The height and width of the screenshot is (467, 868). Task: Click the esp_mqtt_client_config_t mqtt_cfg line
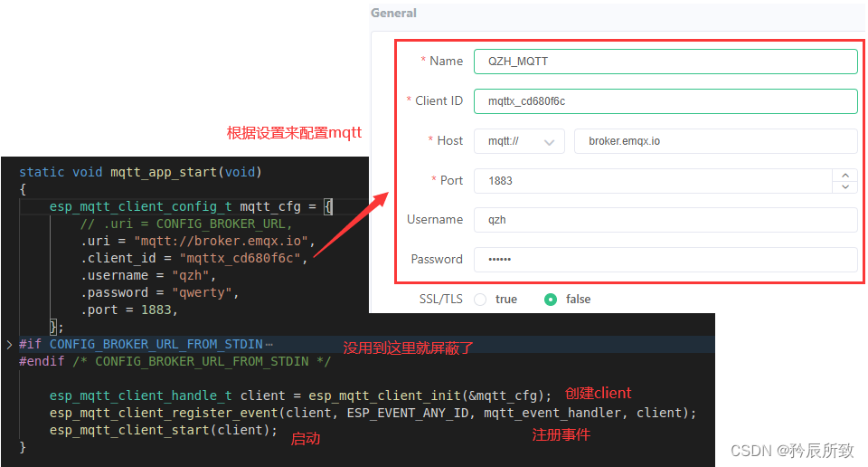click(x=191, y=206)
